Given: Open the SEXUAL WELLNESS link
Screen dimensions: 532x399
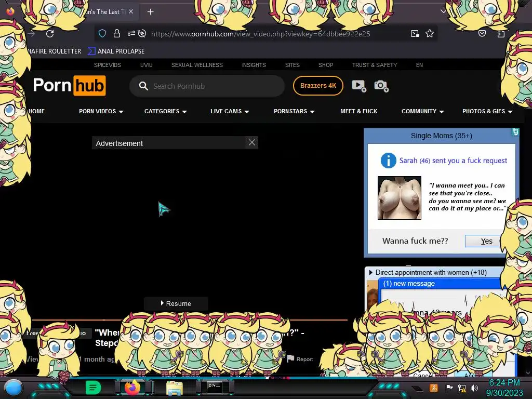Looking at the screenshot, I should tap(197, 65).
